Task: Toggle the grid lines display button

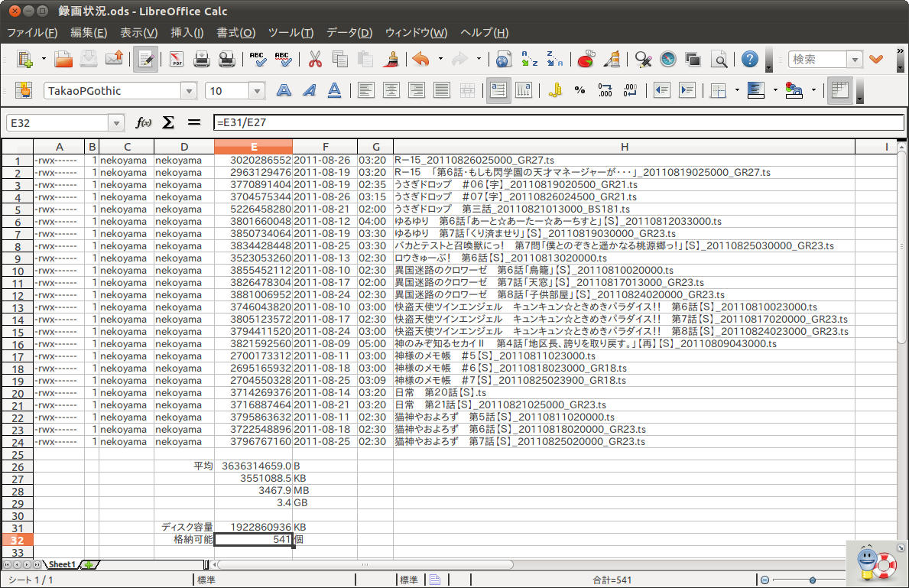Action: pyautogui.click(x=840, y=90)
